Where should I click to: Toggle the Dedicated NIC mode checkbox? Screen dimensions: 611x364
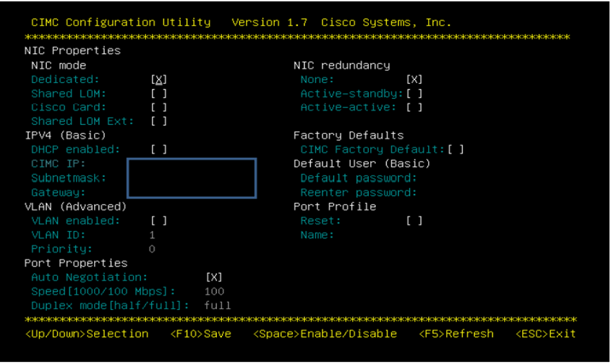[x=159, y=79]
